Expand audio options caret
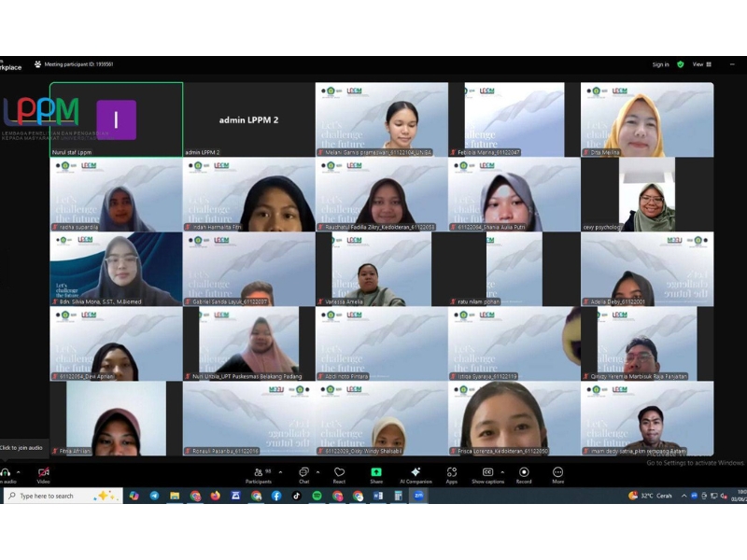 pos(18,472)
